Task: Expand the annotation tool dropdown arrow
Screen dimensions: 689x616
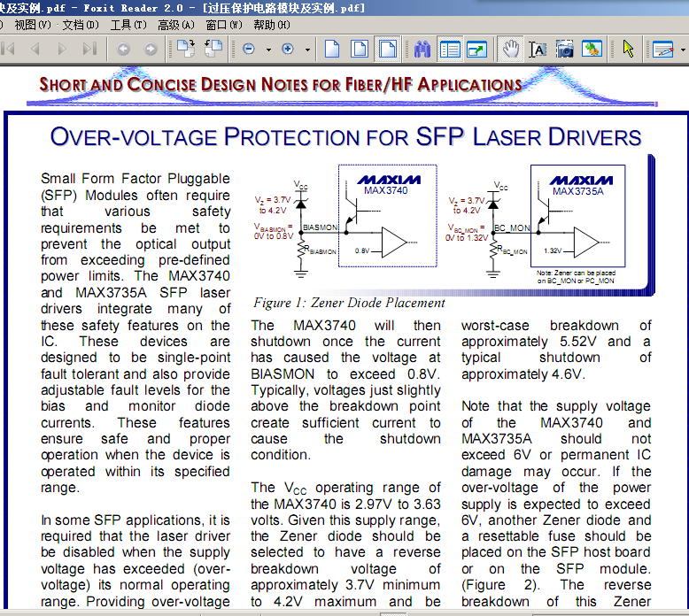Action: coord(683,50)
